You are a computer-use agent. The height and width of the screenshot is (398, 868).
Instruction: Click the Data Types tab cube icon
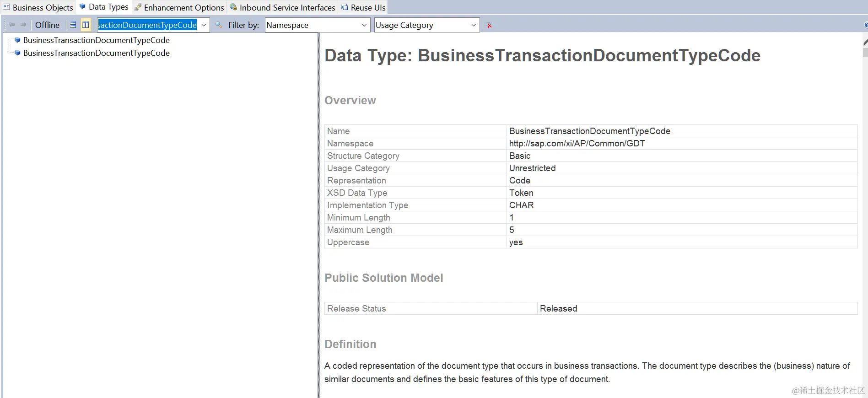coord(82,6)
